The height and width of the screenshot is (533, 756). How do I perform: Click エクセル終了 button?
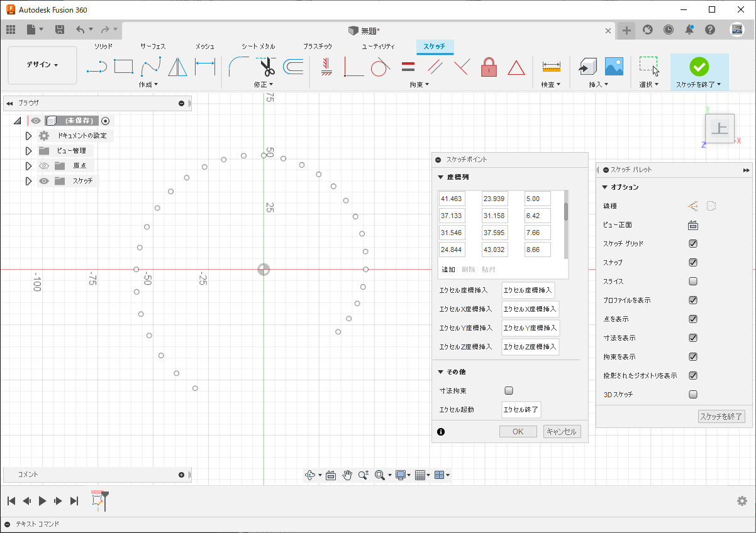(x=521, y=410)
